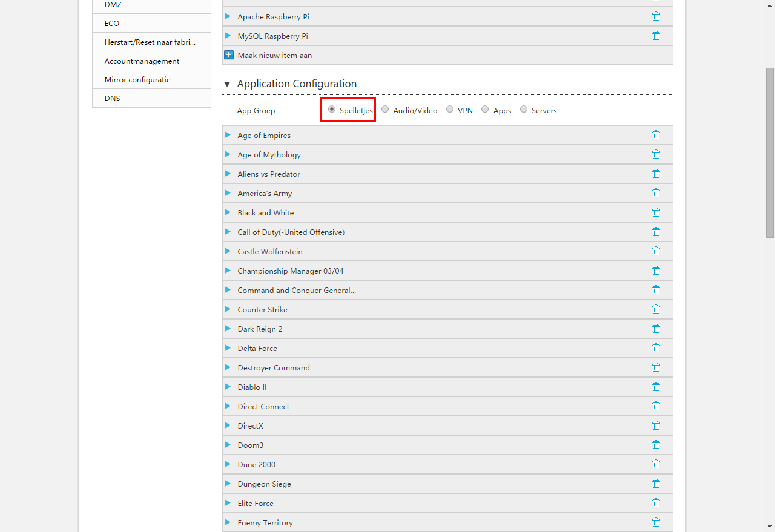Open the DMZ sidebar menu
775x532 pixels.
tap(151, 5)
